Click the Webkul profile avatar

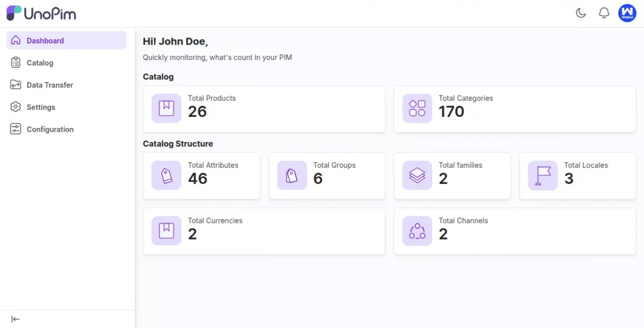click(x=627, y=13)
